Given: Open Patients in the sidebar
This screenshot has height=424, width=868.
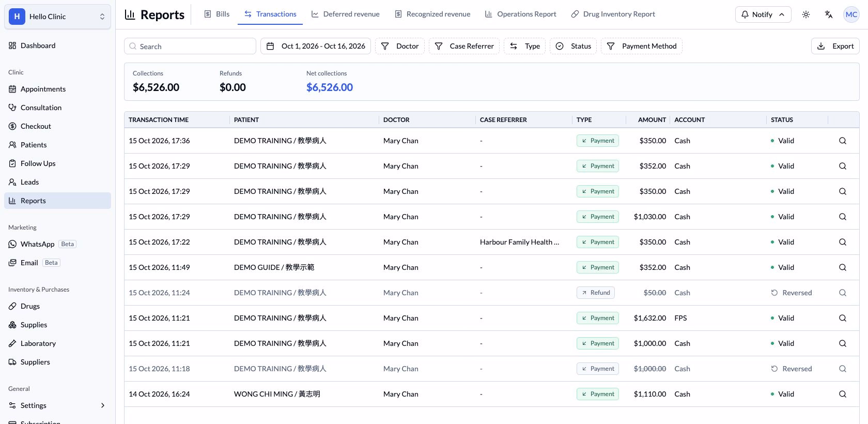Looking at the screenshot, I should pos(57,145).
